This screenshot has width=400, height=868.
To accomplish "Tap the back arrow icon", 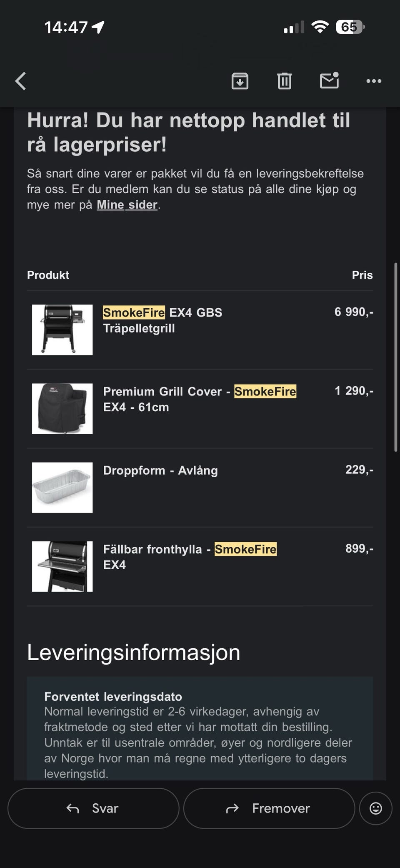I will 21,81.
